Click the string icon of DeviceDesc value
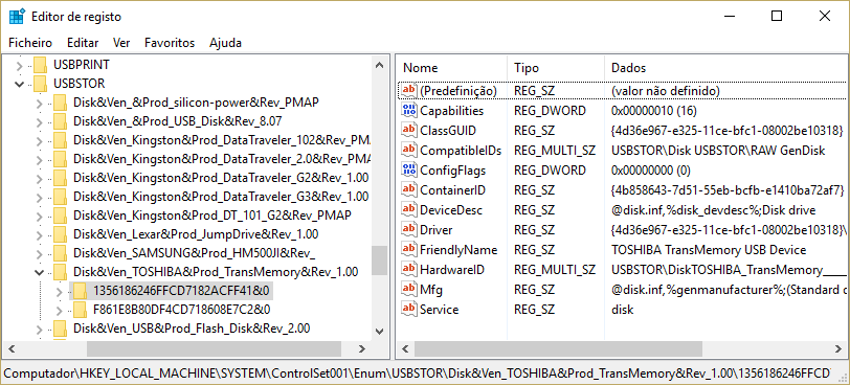This screenshot has height=386, width=850. pyautogui.click(x=409, y=210)
